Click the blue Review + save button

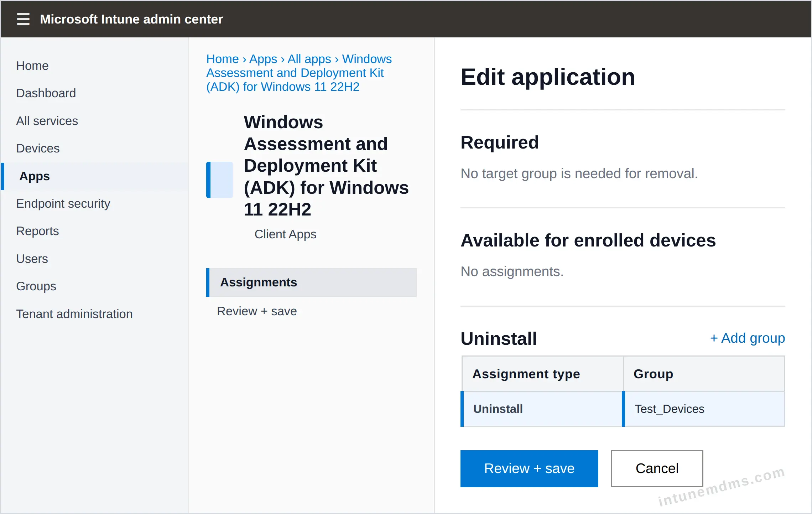pos(529,469)
